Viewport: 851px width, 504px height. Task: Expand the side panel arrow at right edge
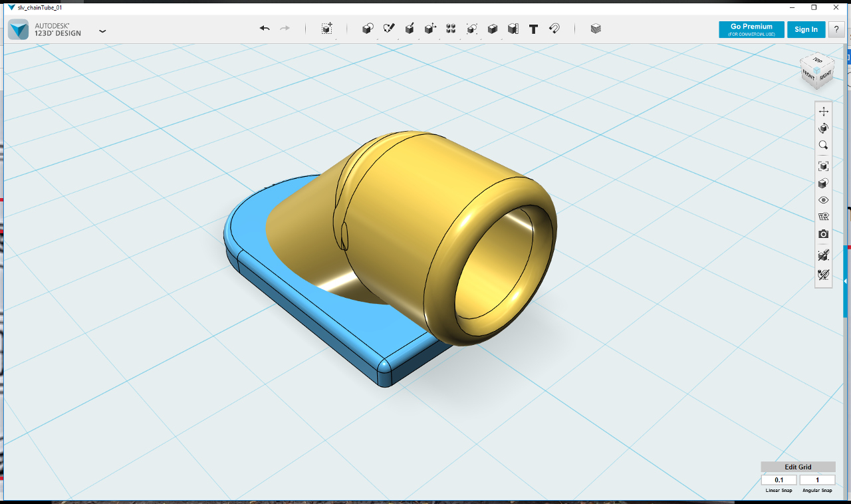846,282
